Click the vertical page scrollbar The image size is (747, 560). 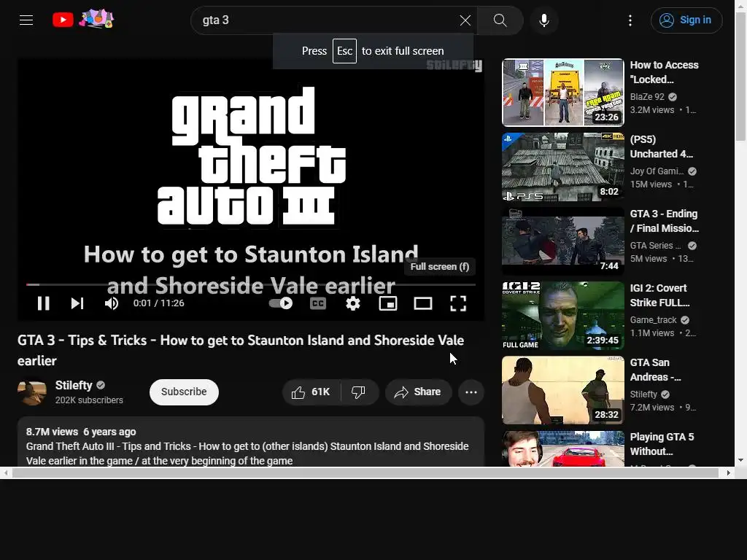[x=740, y=77]
